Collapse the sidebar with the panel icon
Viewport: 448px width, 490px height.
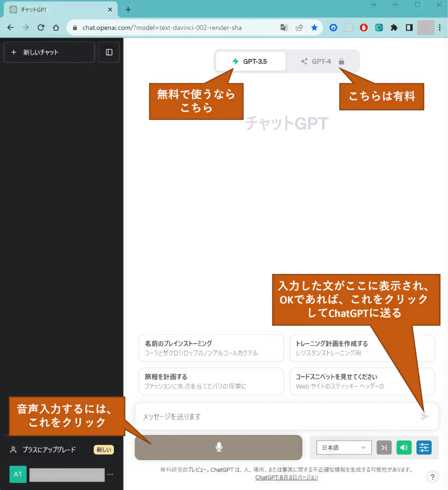click(109, 52)
